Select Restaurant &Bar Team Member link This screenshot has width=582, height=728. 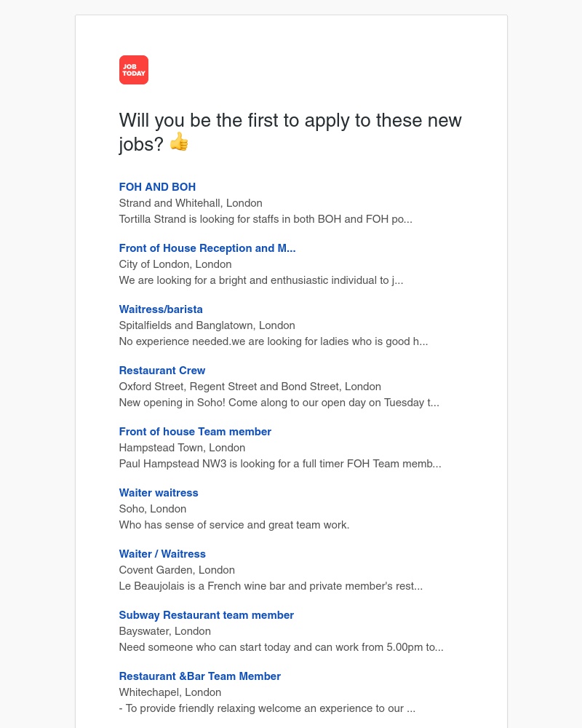(200, 676)
